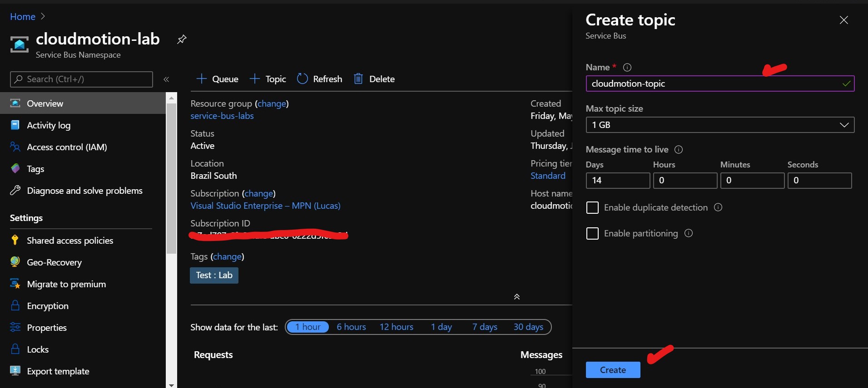Select 6 hours time range
This screenshot has height=388, width=868.
click(x=351, y=327)
